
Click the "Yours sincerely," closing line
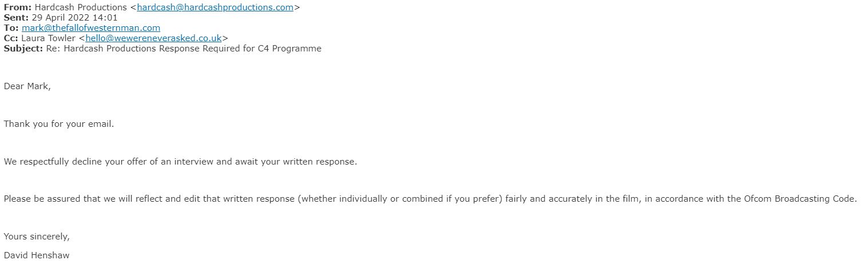tap(37, 237)
